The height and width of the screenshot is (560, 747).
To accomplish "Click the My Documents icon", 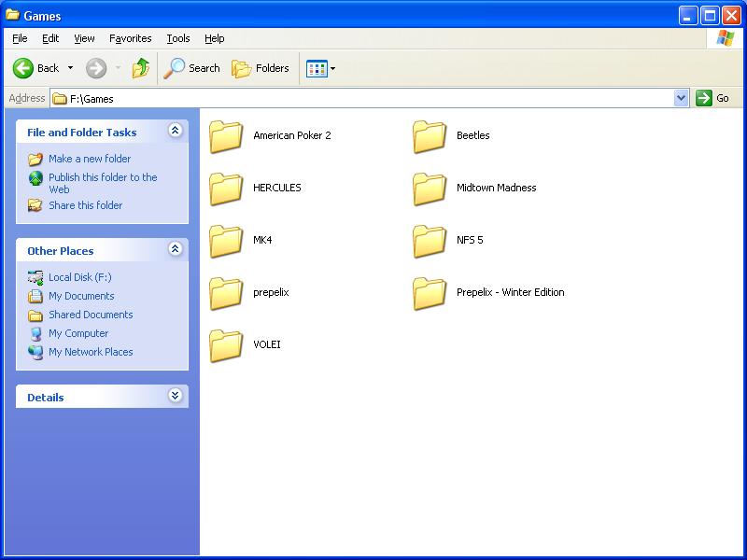I will [x=35, y=296].
